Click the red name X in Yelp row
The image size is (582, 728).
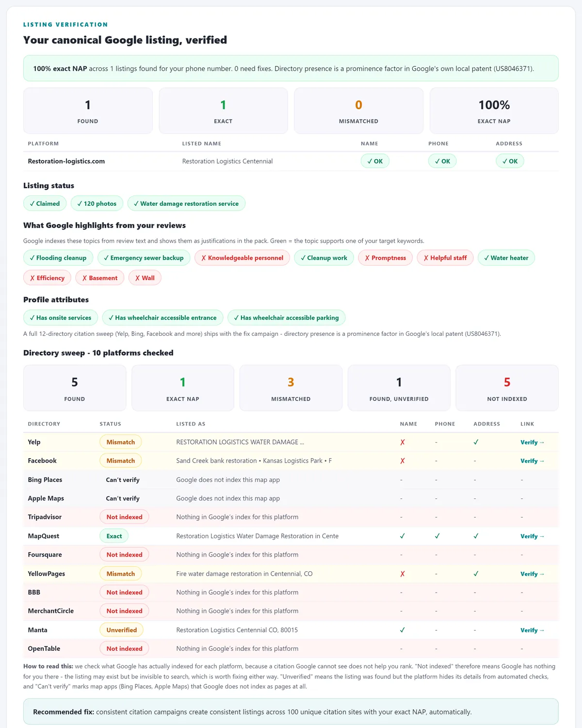coord(403,442)
